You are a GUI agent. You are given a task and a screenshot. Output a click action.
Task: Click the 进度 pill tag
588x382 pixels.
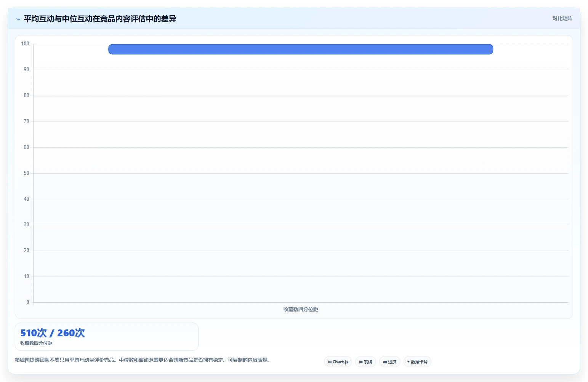pyautogui.click(x=389, y=362)
